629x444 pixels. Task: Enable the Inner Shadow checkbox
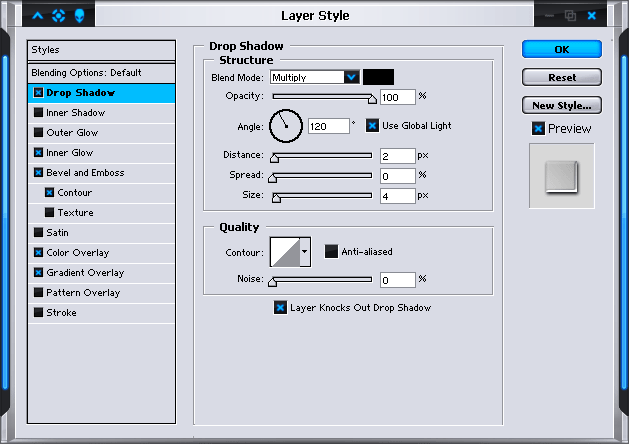pyautogui.click(x=38, y=112)
